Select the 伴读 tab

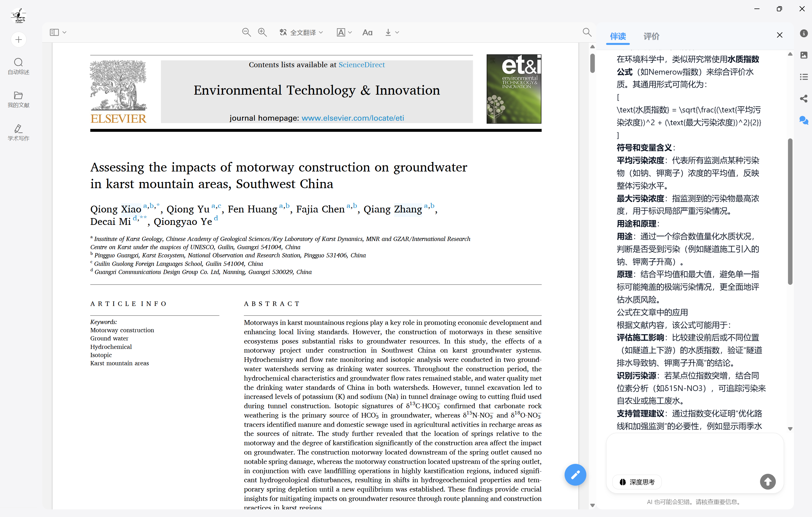(x=618, y=36)
